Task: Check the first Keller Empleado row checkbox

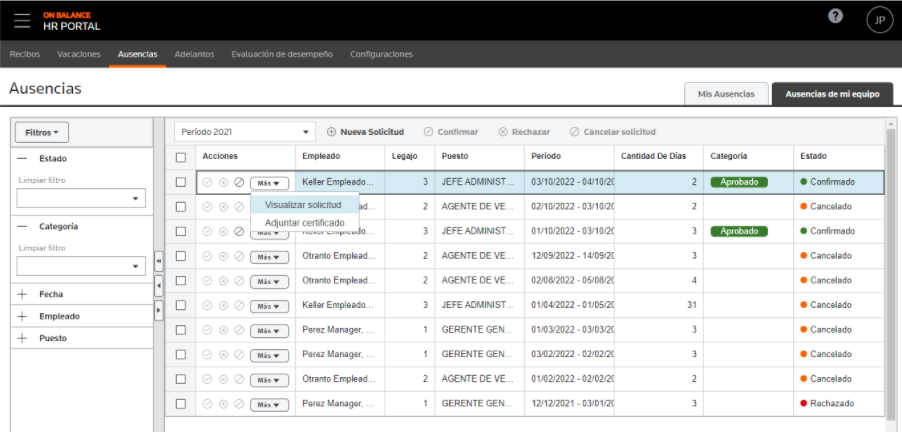Action: click(x=181, y=182)
